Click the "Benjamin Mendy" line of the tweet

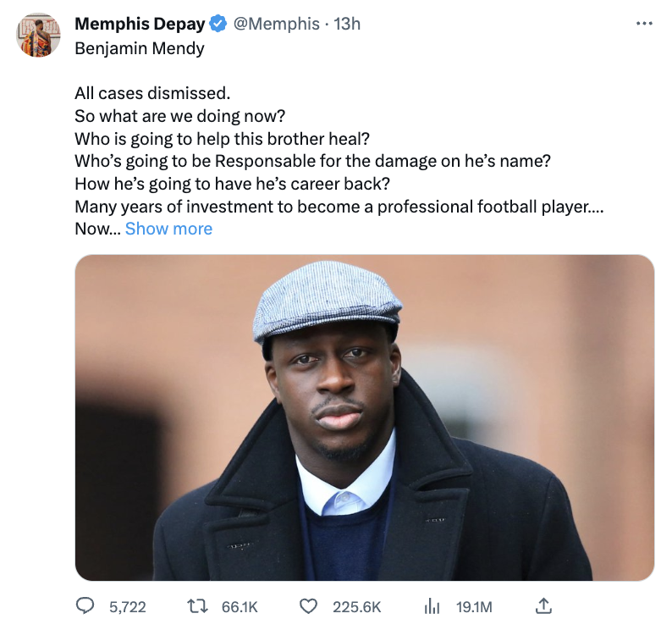[x=140, y=47]
